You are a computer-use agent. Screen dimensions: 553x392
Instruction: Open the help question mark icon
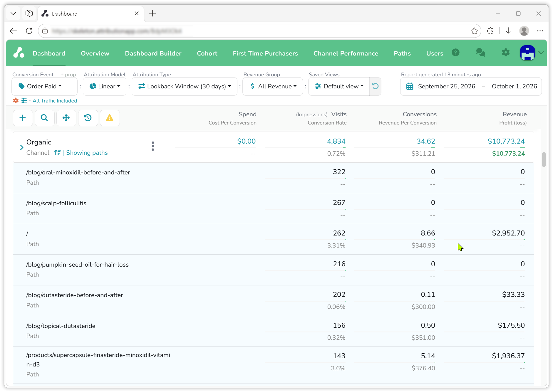click(455, 53)
